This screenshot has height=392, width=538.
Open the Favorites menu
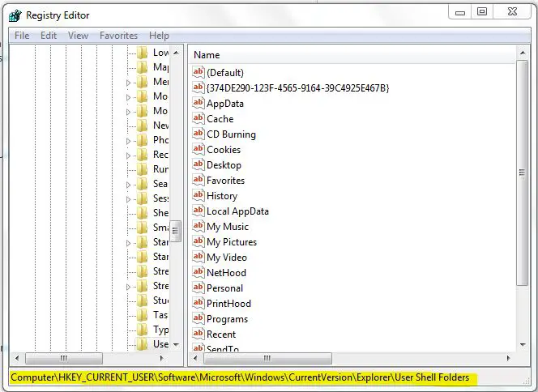coord(118,36)
